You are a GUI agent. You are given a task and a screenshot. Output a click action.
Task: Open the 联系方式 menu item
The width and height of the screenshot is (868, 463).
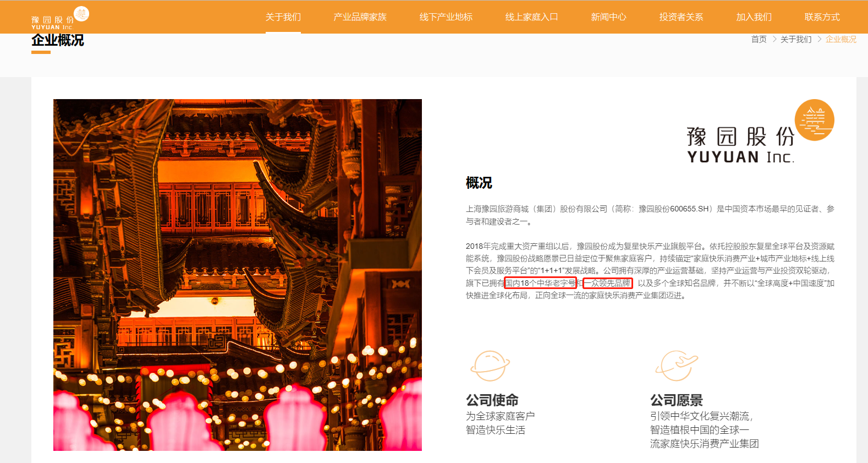pos(822,17)
